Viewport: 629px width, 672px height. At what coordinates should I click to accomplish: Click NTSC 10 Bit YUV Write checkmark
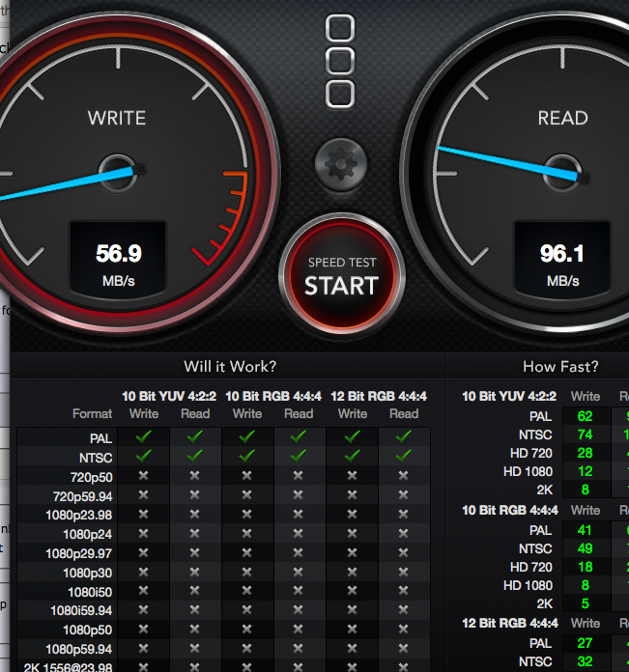pos(144,456)
